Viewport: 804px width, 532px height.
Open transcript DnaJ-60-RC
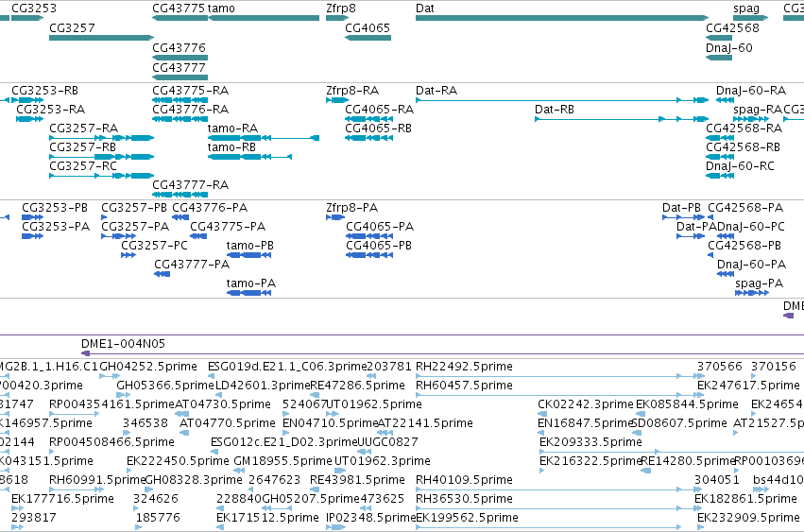click(x=740, y=166)
